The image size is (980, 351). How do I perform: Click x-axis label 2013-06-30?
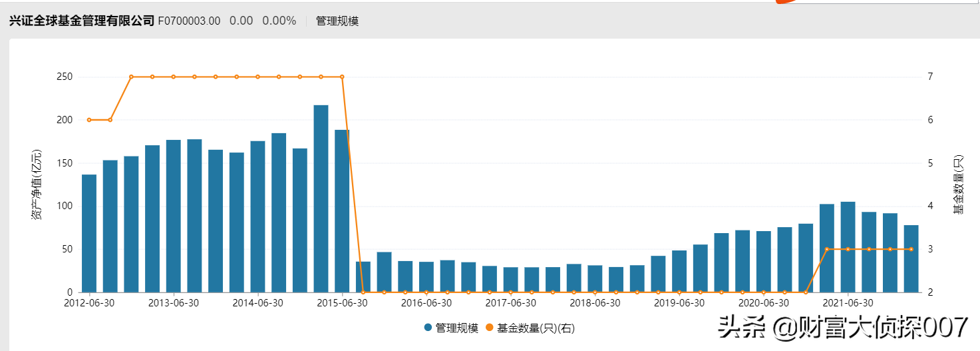[x=174, y=303]
